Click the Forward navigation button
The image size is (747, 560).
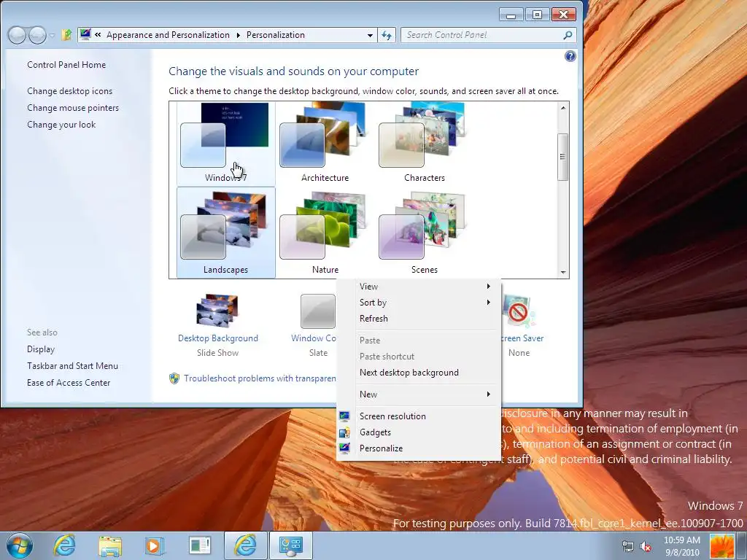pos(37,35)
